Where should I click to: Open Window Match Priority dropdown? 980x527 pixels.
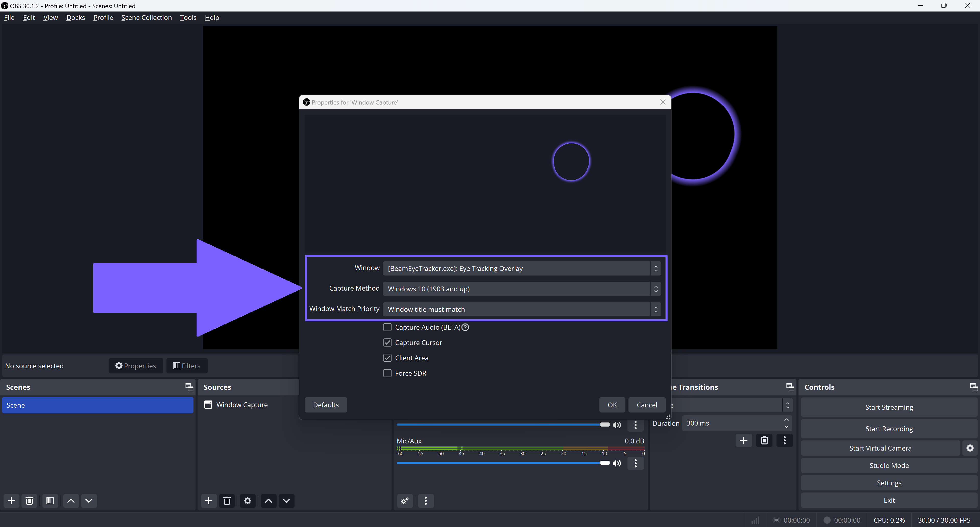click(x=521, y=309)
